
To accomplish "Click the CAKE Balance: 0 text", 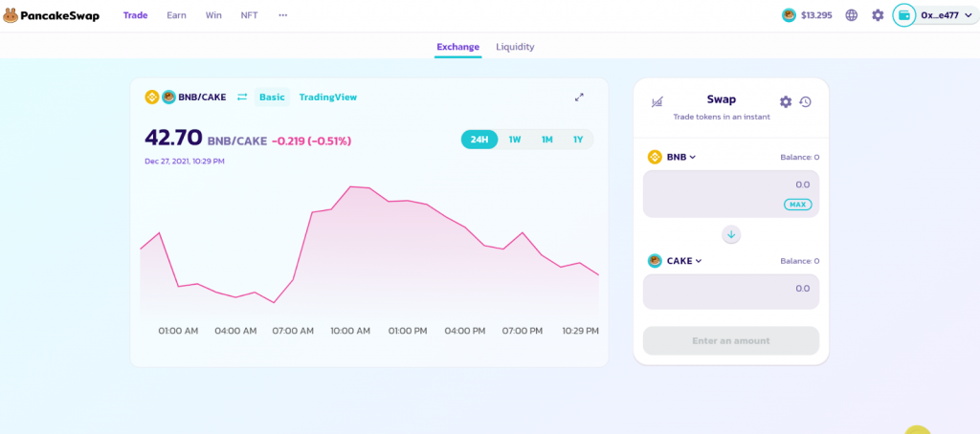I will [x=799, y=261].
